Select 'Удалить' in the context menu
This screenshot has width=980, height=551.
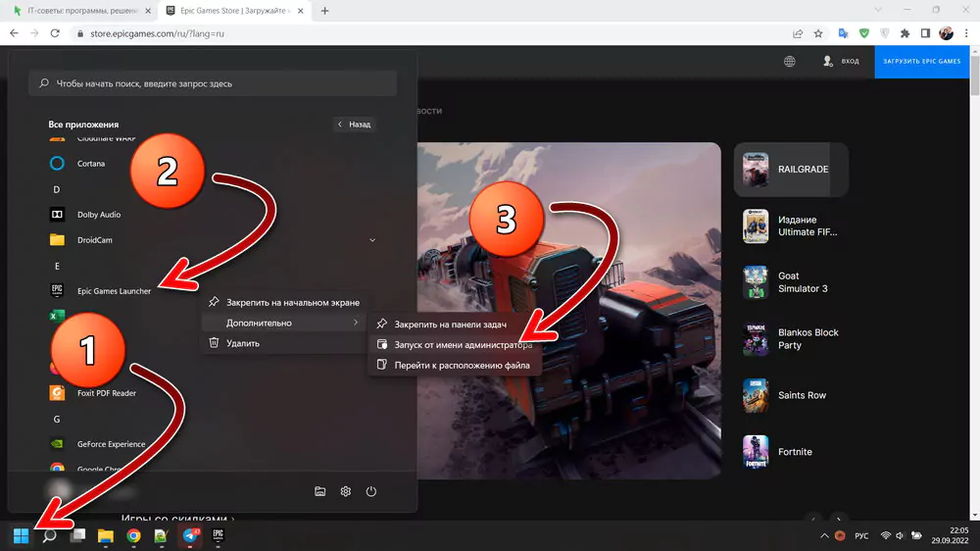pyautogui.click(x=284, y=343)
